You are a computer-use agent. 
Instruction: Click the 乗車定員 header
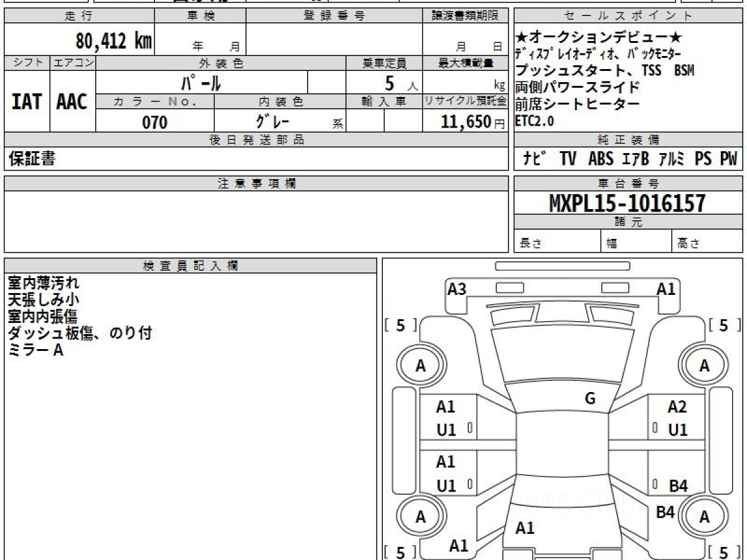pos(384,63)
